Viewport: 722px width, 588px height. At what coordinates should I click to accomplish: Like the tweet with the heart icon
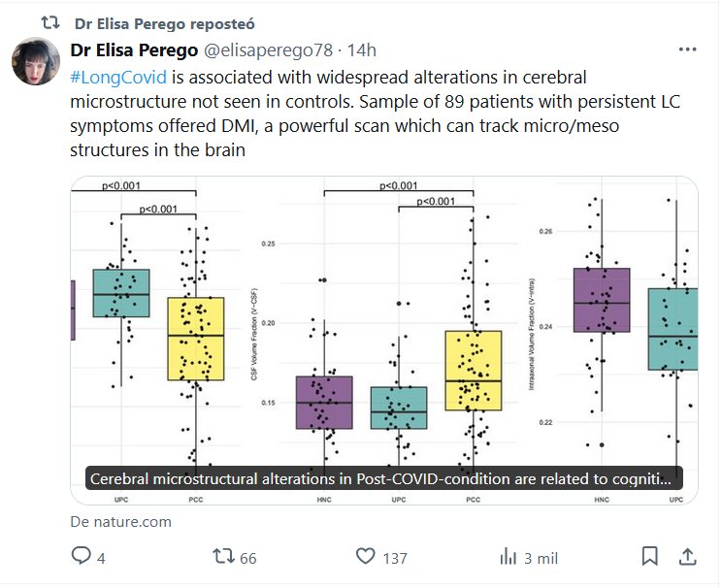point(366,556)
